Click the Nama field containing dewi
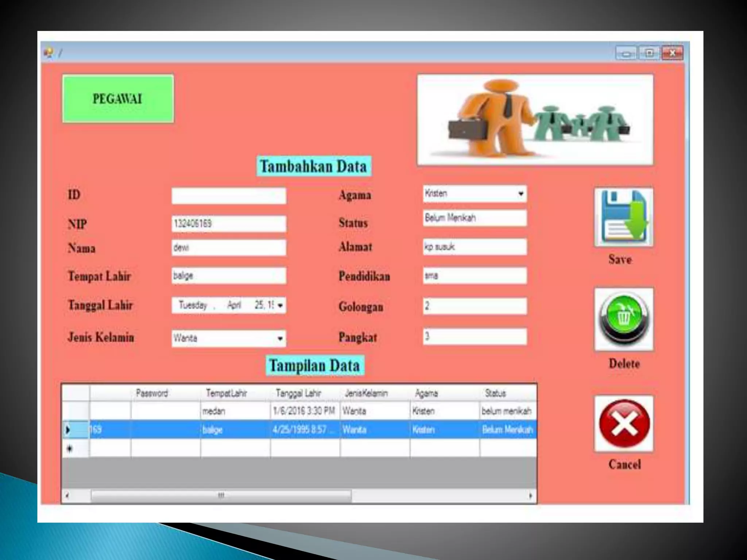Screen dimensions: 747x560 pyautogui.click(x=229, y=248)
